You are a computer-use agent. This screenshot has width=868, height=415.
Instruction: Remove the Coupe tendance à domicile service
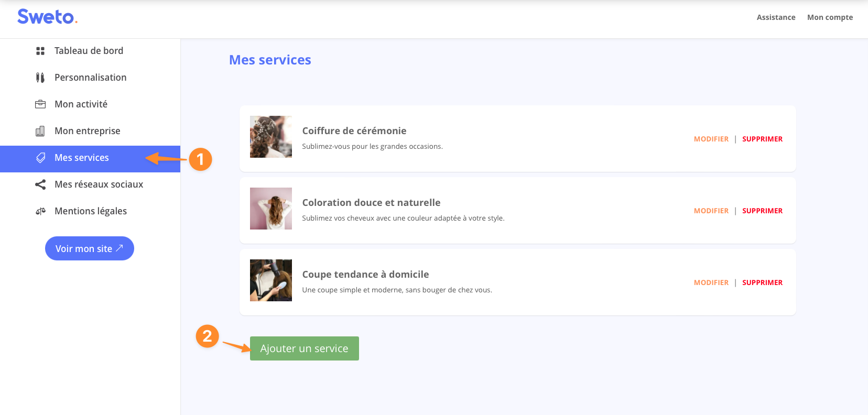click(762, 282)
